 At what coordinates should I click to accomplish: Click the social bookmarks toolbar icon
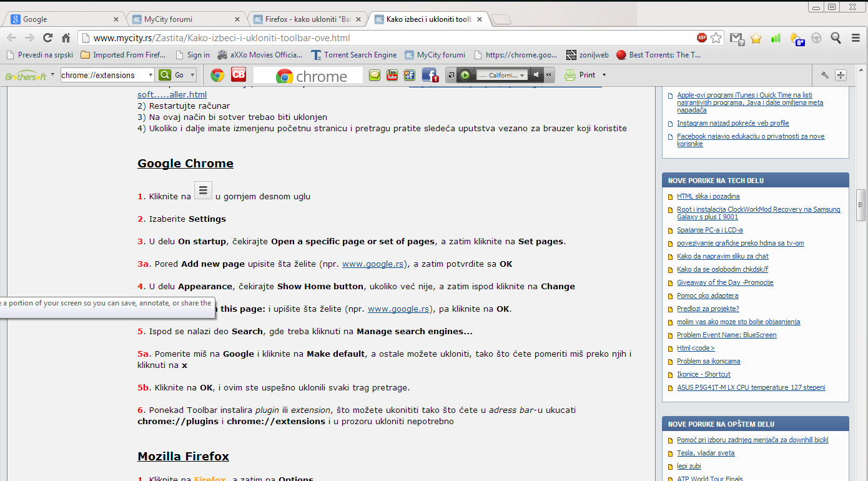(x=409, y=76)
